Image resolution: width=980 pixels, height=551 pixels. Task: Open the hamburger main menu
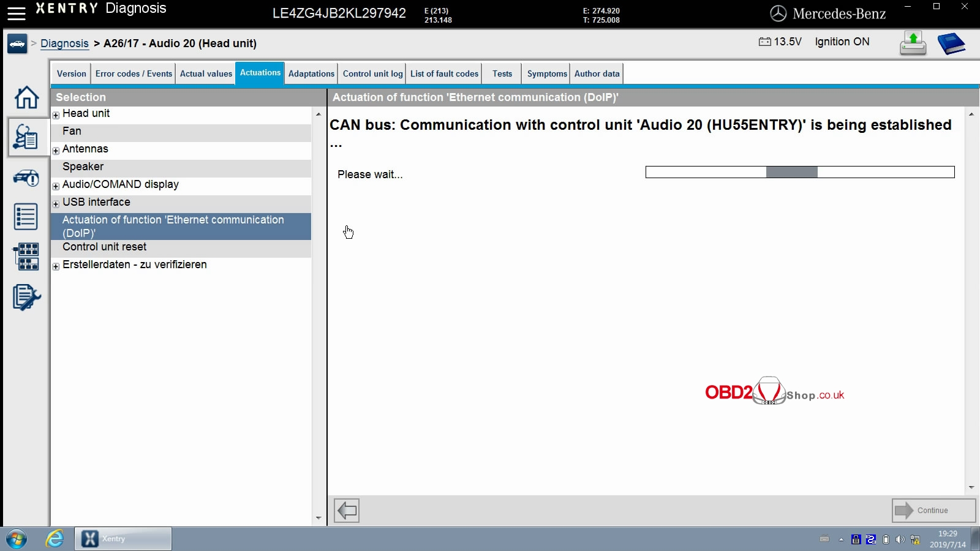[x=17, y=13]
